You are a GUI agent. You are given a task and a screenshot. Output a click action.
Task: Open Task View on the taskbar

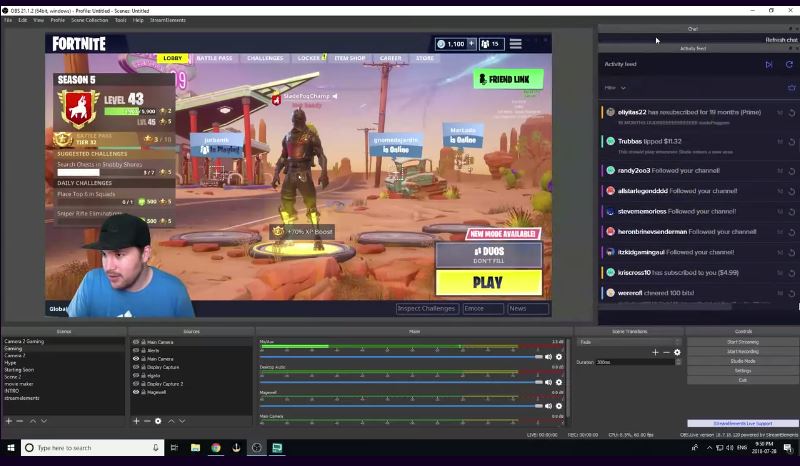174,448
